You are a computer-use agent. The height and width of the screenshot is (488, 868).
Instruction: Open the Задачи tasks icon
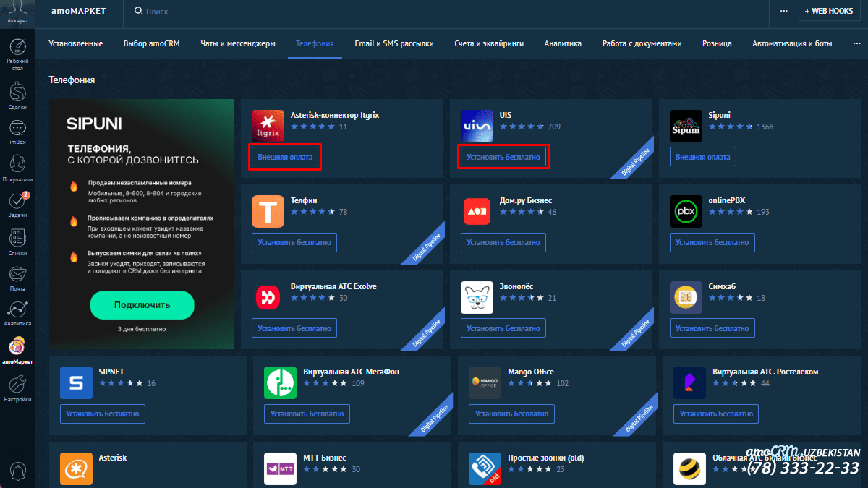(x=17, y=202)
